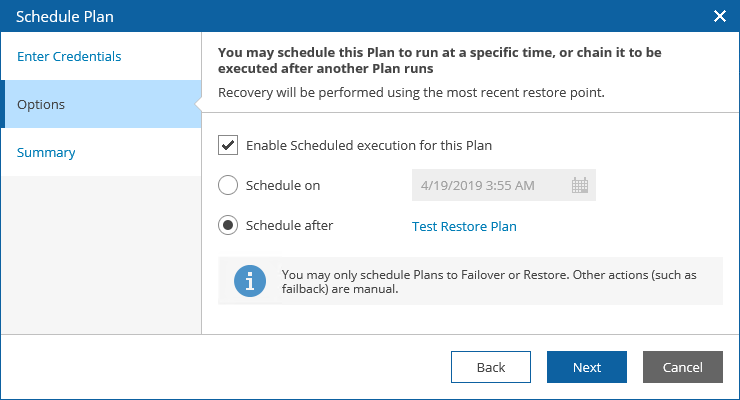Click the "Schedule after" label text

(x=289, y=225)
